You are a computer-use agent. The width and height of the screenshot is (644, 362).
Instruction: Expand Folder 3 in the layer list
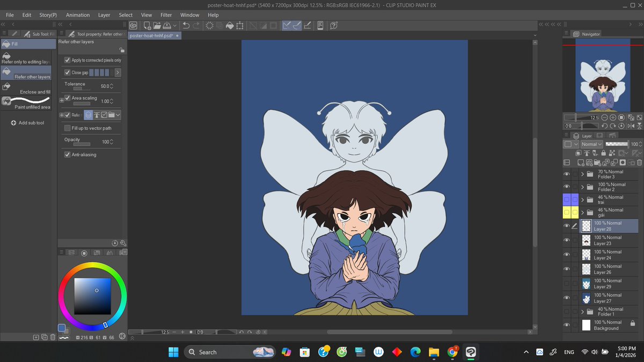[x=582, y=174]
